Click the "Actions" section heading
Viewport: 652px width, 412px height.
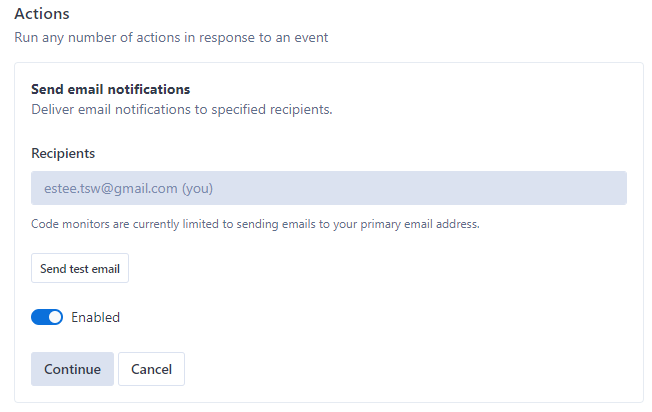(x=41, y=15)
